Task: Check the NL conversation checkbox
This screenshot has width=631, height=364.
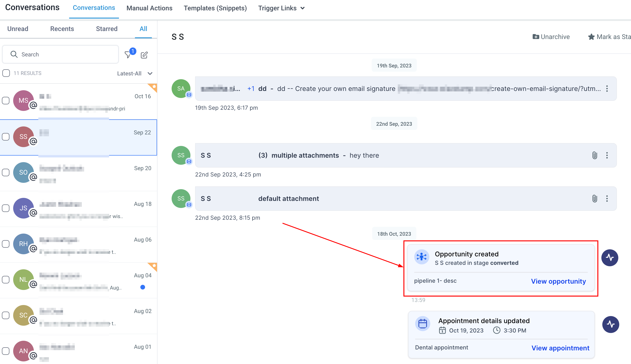Action: [x=6, y=279]
